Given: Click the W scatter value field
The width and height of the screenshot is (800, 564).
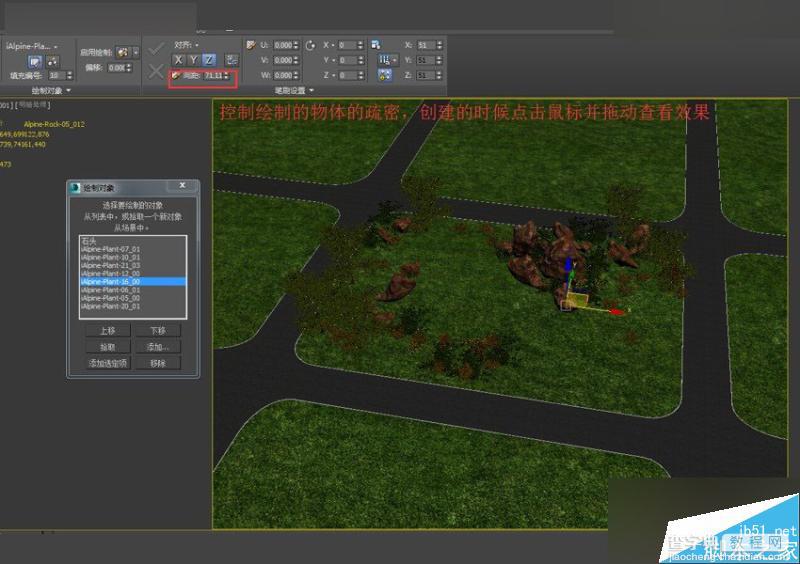Looking at the screenshot, I should [x=283, y=75].
